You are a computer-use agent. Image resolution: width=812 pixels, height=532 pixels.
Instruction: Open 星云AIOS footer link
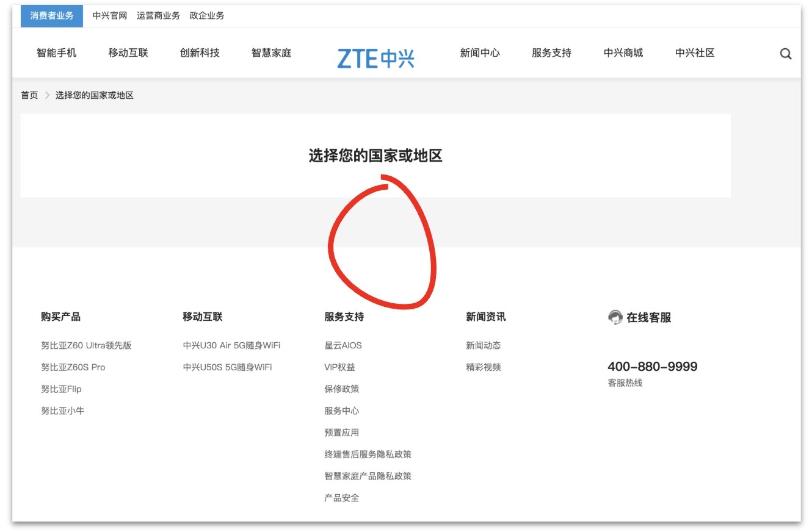point(343,345)
